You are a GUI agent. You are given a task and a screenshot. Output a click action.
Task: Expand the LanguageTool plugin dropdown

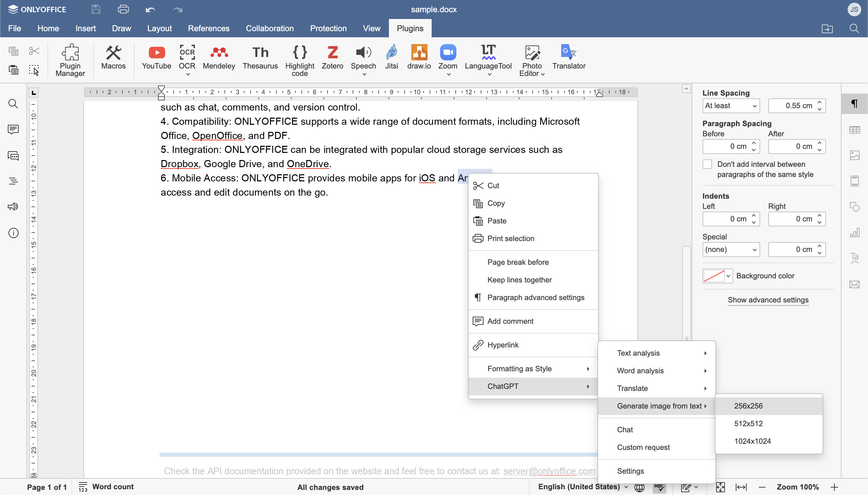coord(489,74)
